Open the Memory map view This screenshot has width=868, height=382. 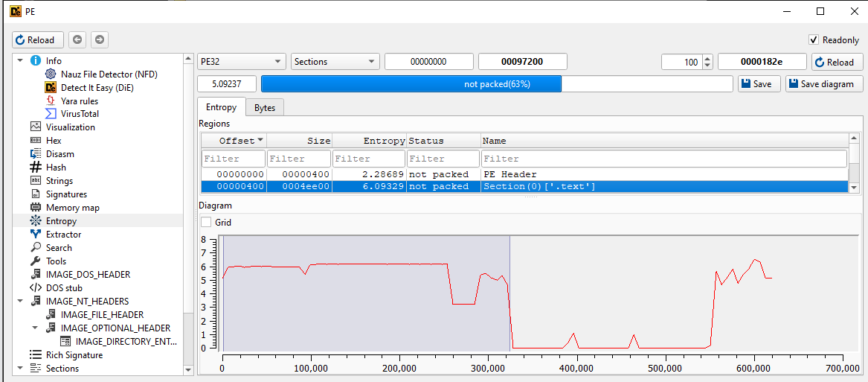pos(72,207)
